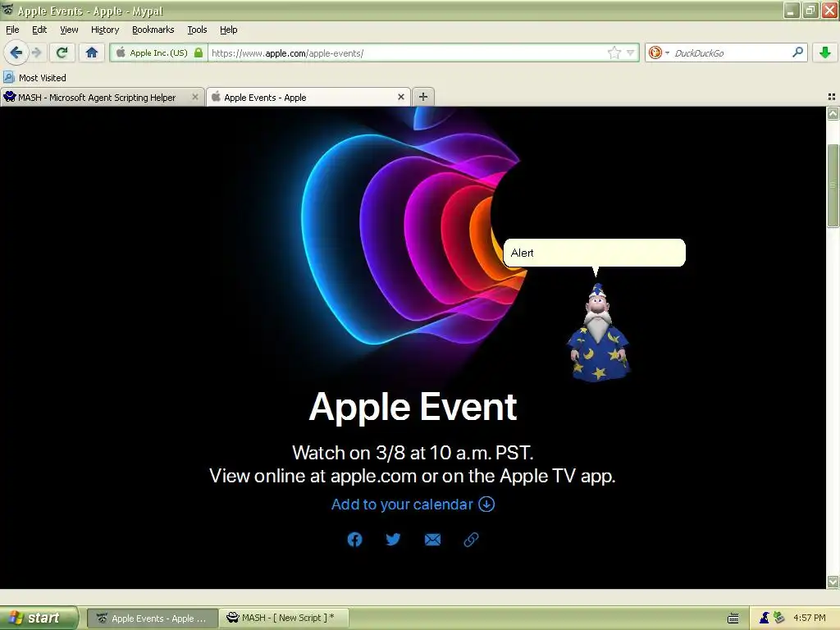
Task: Copy the event link chain icon
Action: click(471, 540)
